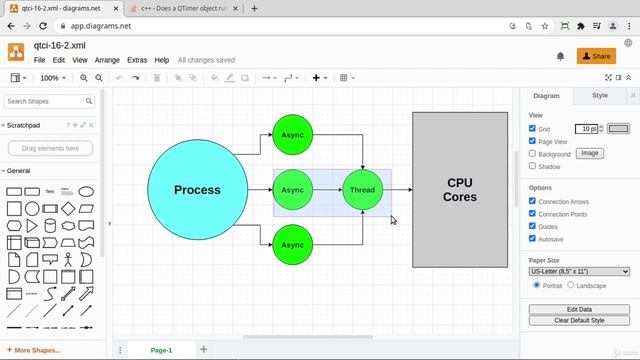The image size is (640, 360).
Task: Click the globe language icon
Action: [x=628, y=43]
